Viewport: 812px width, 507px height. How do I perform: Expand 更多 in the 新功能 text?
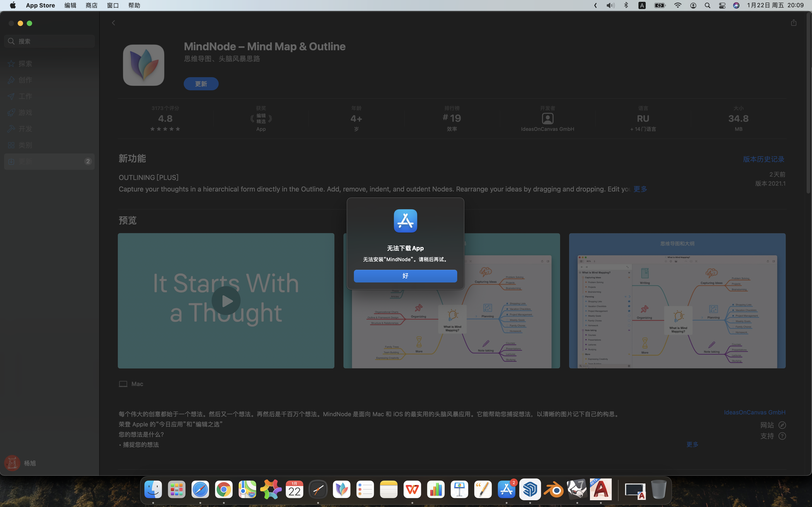640,189
